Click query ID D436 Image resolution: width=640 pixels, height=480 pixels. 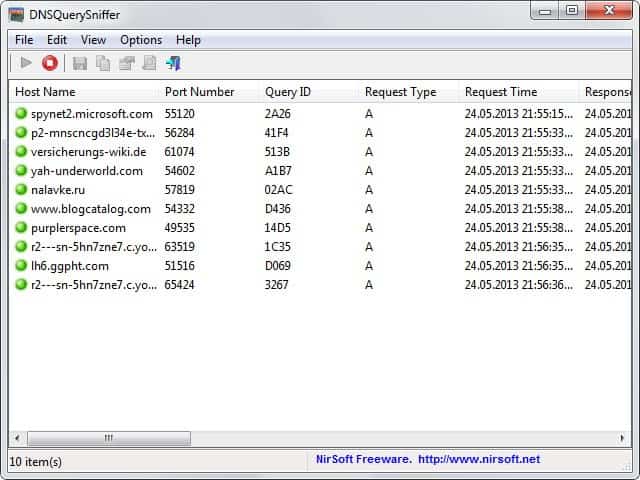(x=278, y=209)
